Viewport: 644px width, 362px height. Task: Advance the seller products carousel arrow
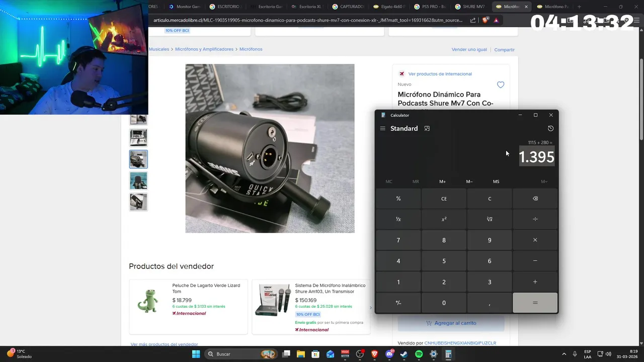pyautogui.click(x=371, y=308)
